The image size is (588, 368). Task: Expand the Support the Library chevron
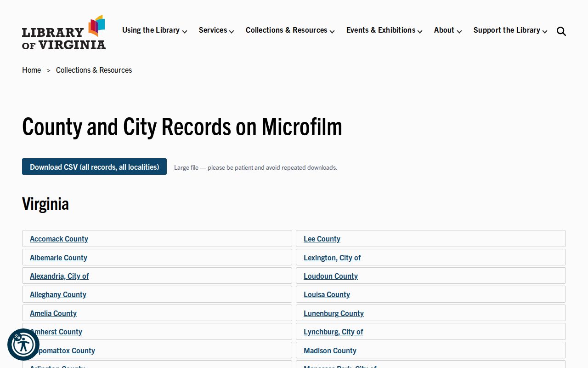click(545, 32)
